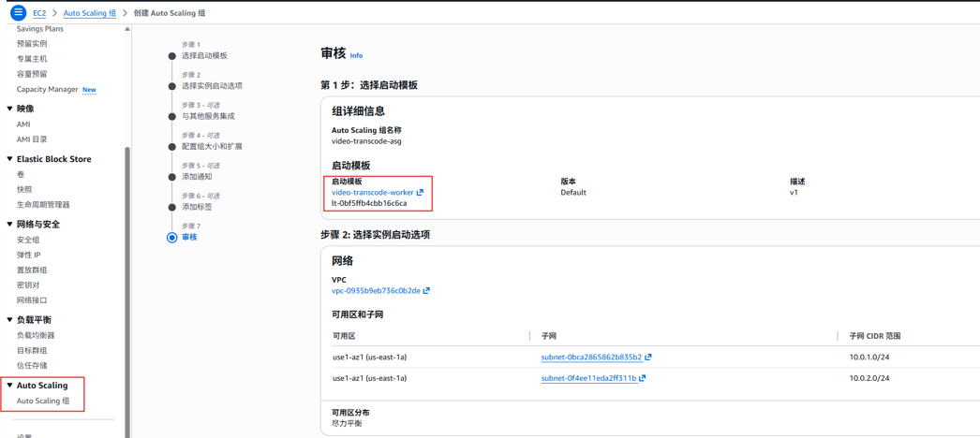Open the video-transcode-worker launch template link

click(x=373, y=193)
